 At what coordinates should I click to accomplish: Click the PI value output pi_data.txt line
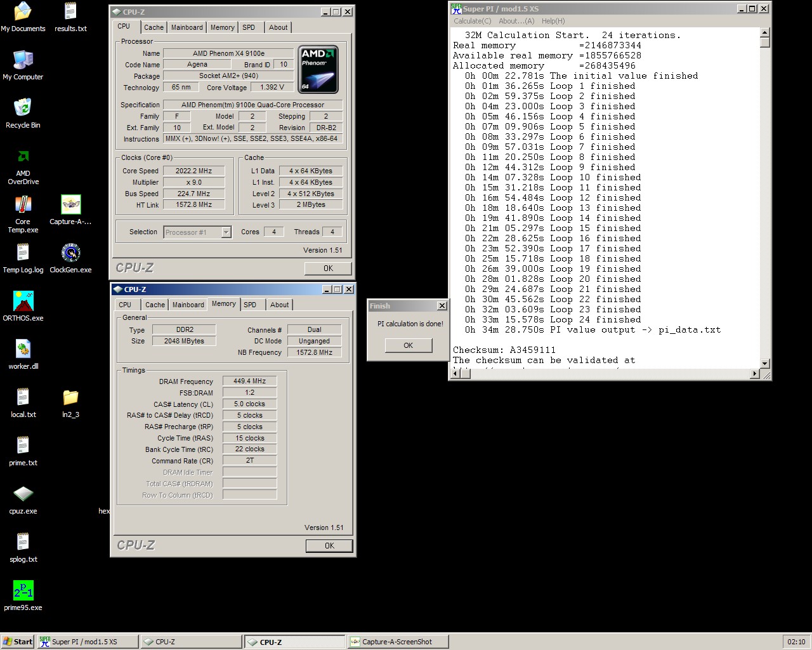[593, 329]
